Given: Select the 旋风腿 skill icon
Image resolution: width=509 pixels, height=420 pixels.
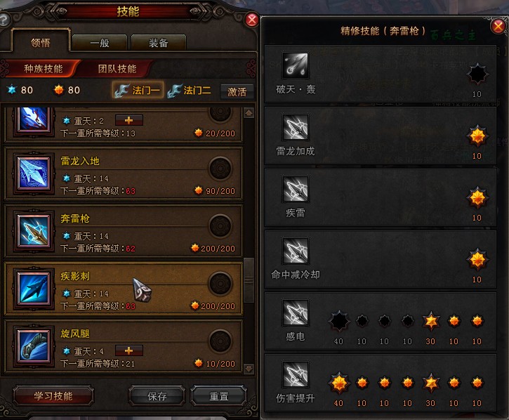Looking at the screenshot, I should [34, 346].
